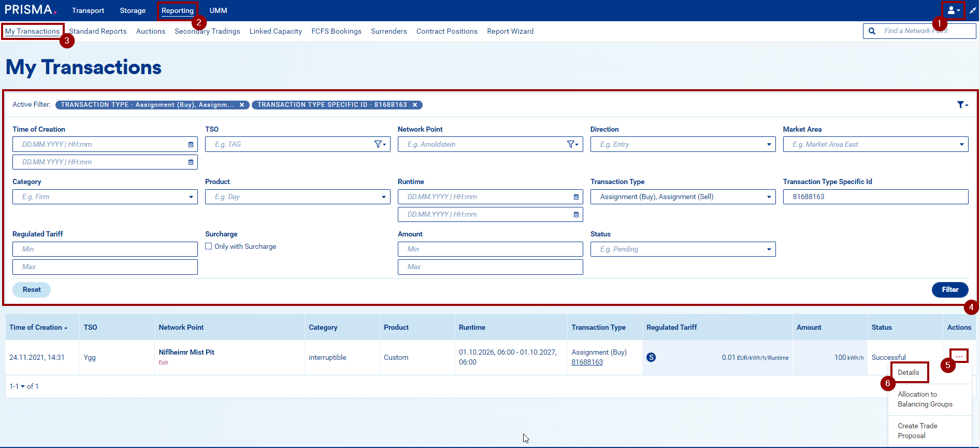Remove the Transaction Type Specific ID filter chip
The width and height of the screenshot is (980, 448).
415,105
